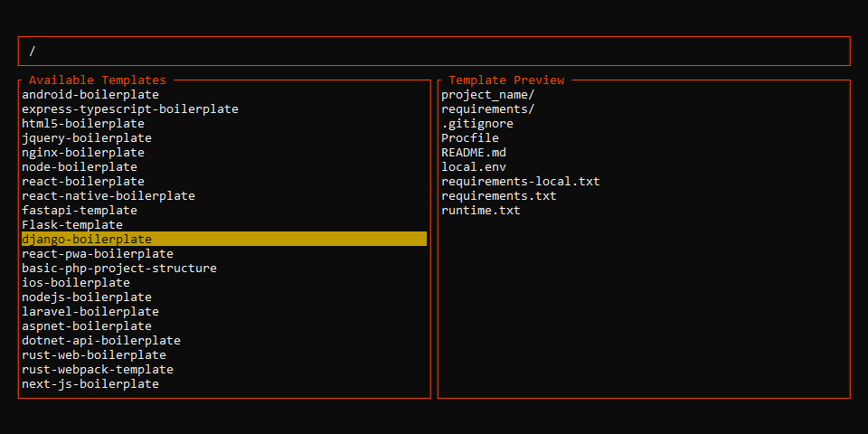
Task: Select react-boilerplate template
Action: [83, 181]
